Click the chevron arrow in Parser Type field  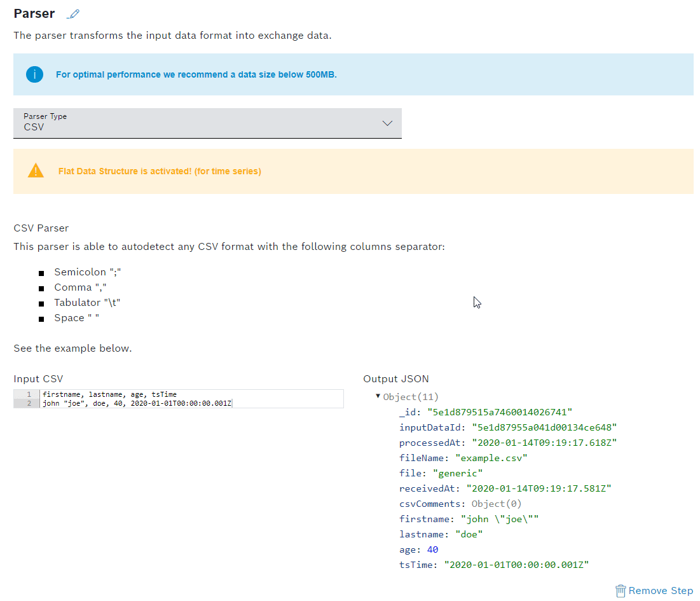tap(387, 123)
